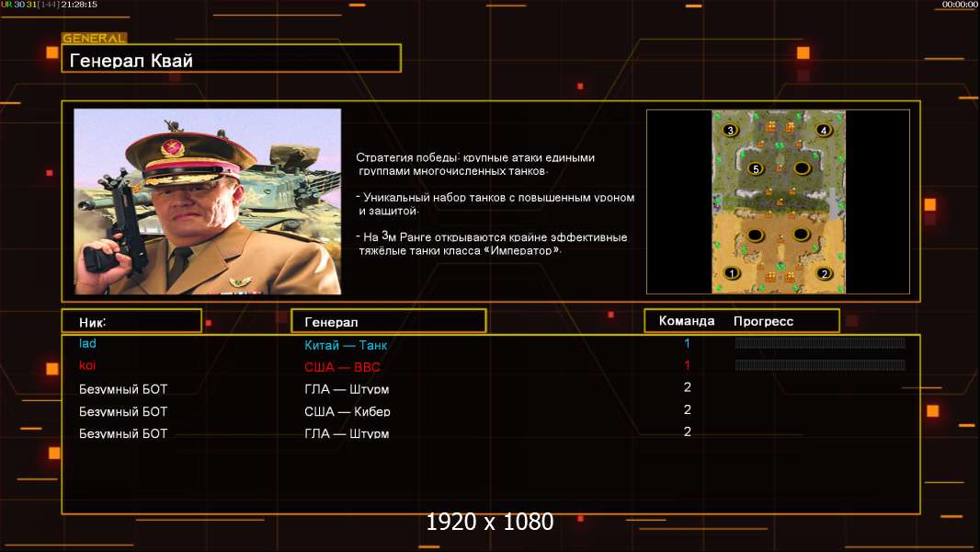
Task: Click the 'Прогресс' column header
Action: [763, 321]
